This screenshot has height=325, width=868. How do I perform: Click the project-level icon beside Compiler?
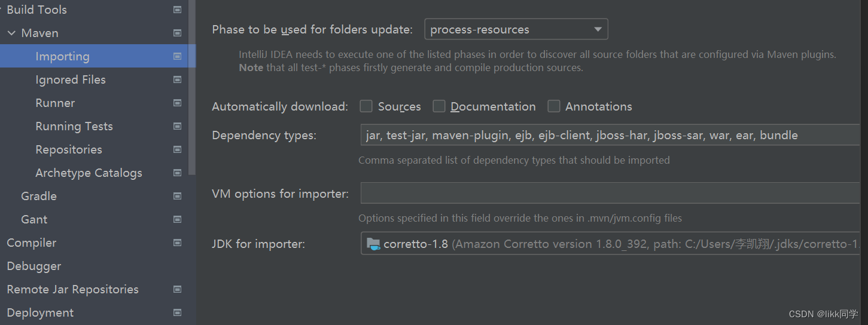pos(177,243)
